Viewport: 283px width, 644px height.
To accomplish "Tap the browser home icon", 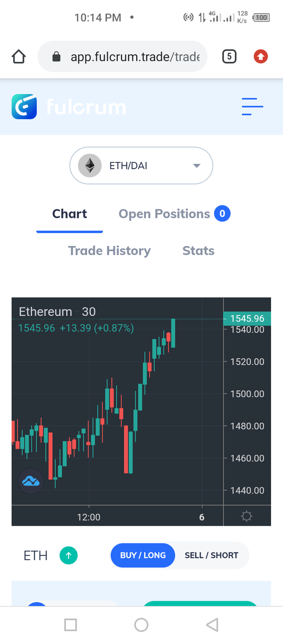I will pyautogui.click(x=19, y=57).
